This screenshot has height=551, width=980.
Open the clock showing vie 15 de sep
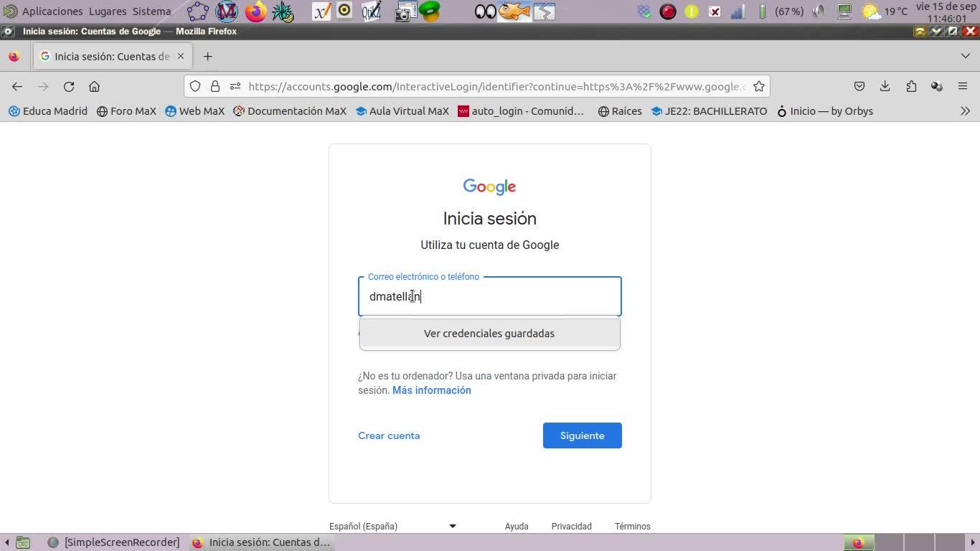[946, 12]
